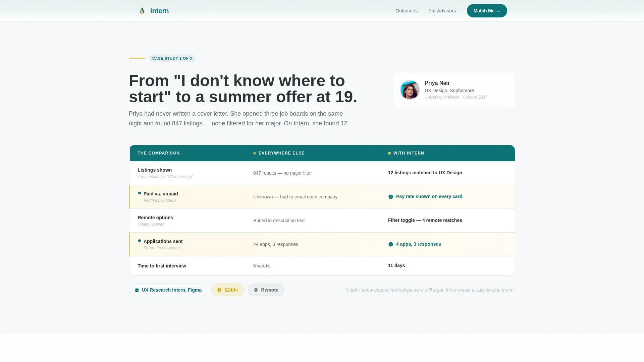Click Buried in description text cell
Viewport: 644px width, 362px height.
279,221
